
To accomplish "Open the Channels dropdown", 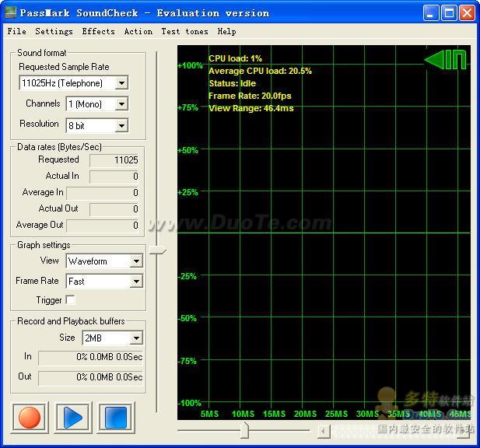I will point(121,104).
